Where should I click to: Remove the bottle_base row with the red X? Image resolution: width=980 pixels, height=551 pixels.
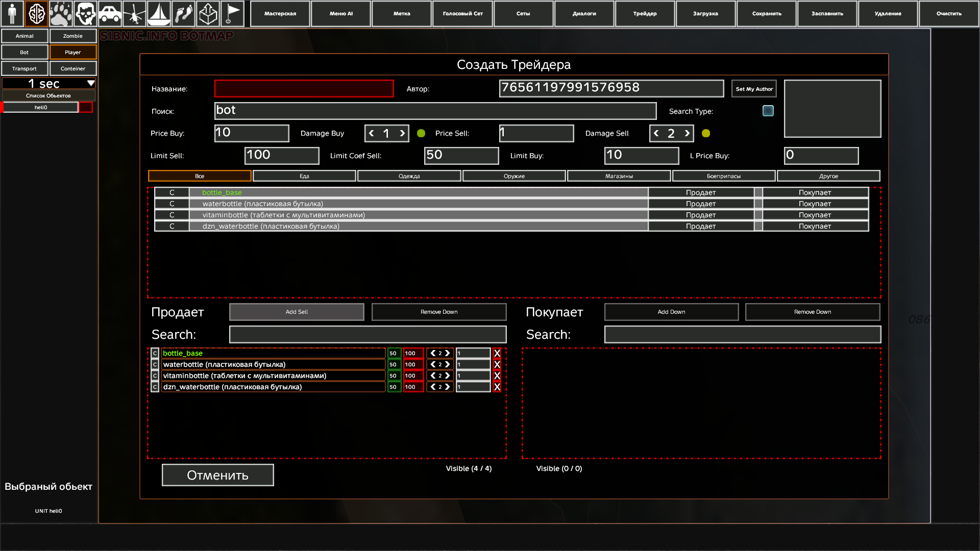click(497, 353)
